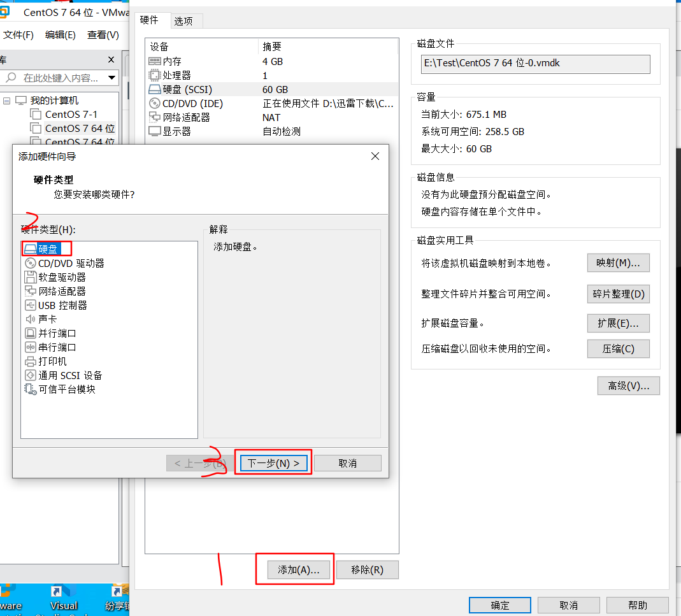Image resolution: width=681 pixels, height=616 pixels.
Task: Click the 硬盘 (SCSI) disk icon in device list
Action: click(155, 89)
